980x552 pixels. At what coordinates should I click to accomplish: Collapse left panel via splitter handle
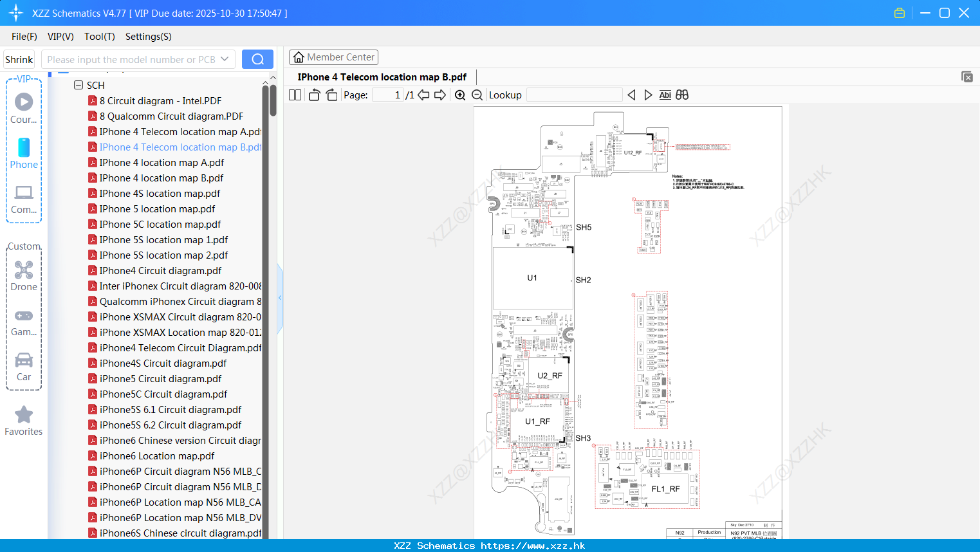tap(280, 298)
